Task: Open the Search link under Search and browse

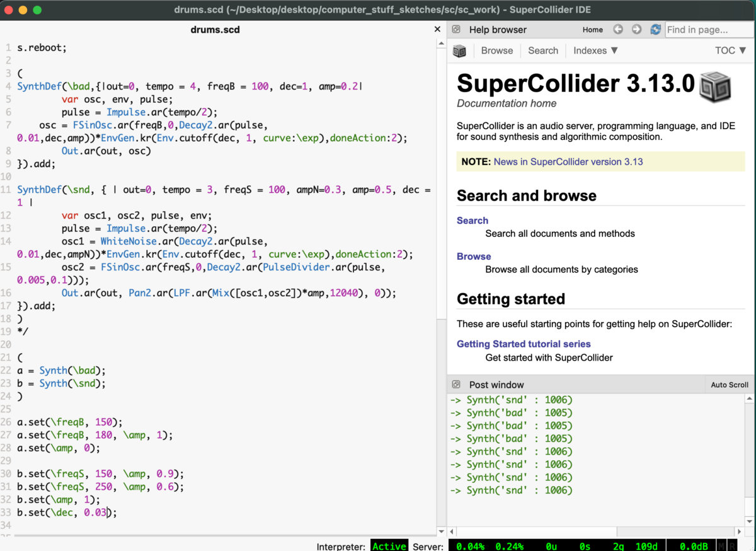Action: pyautogui.click(x=472, y=221)
